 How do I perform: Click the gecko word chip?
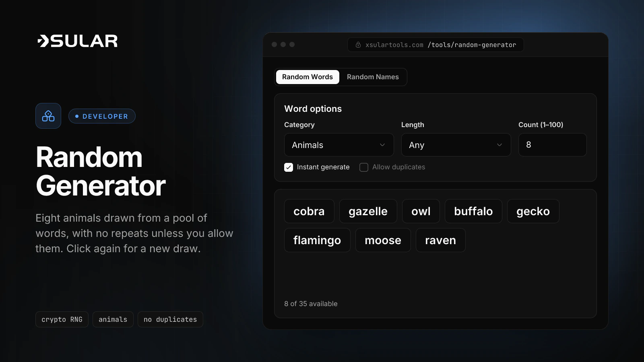pos(533,211)
